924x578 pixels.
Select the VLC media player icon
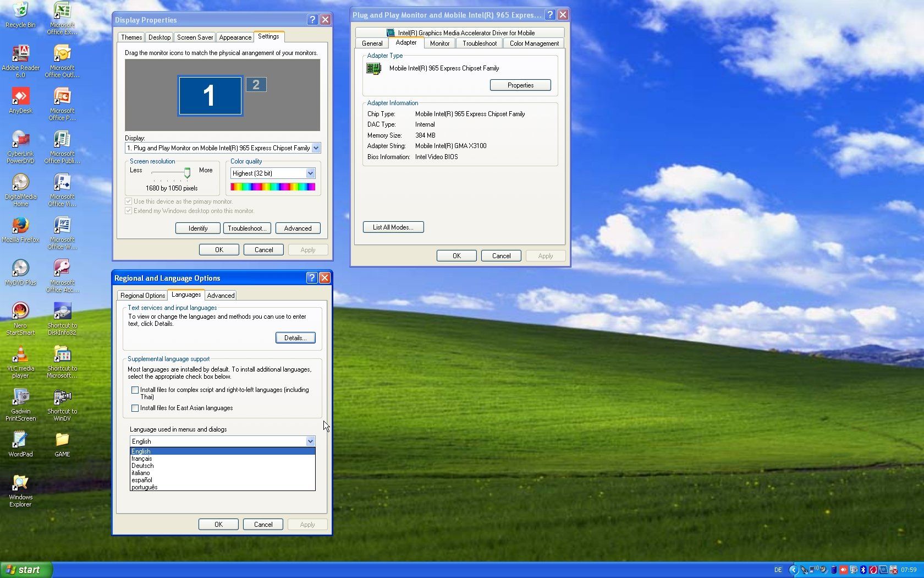tap(20, 362)
